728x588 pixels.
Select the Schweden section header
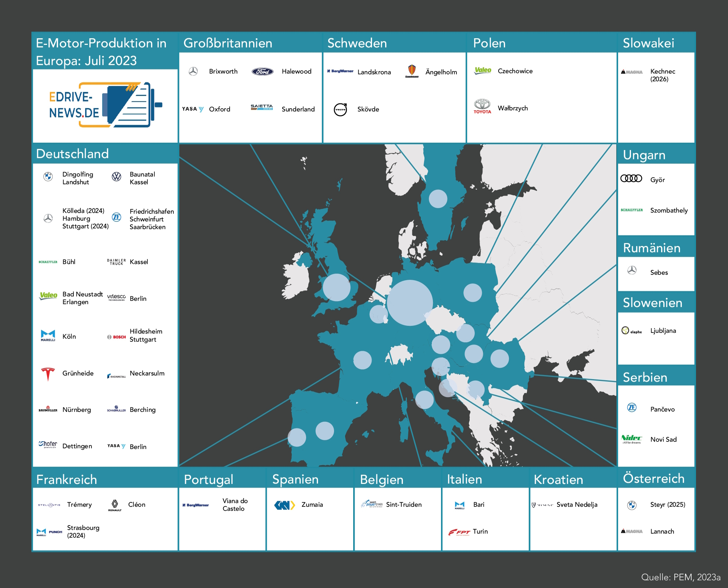pyautogui.click(x=394, y=43)
